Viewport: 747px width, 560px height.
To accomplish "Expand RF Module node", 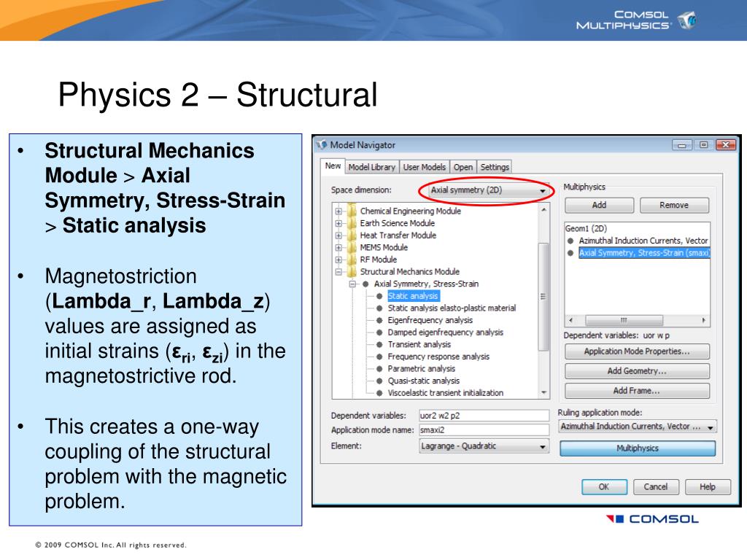I will click(338, 260).
